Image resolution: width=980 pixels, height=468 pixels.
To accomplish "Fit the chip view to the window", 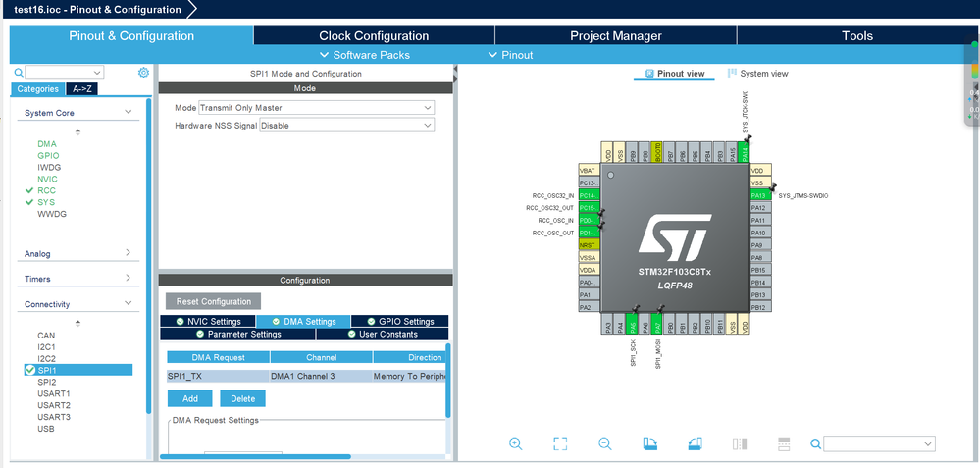I will click(x=560, y=443).
